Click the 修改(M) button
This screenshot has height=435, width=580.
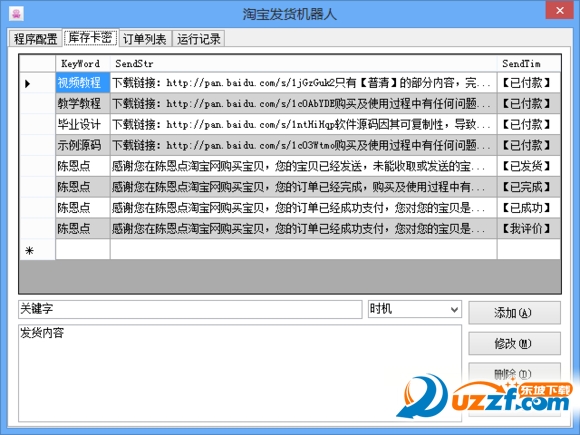(x=515, y=344)
